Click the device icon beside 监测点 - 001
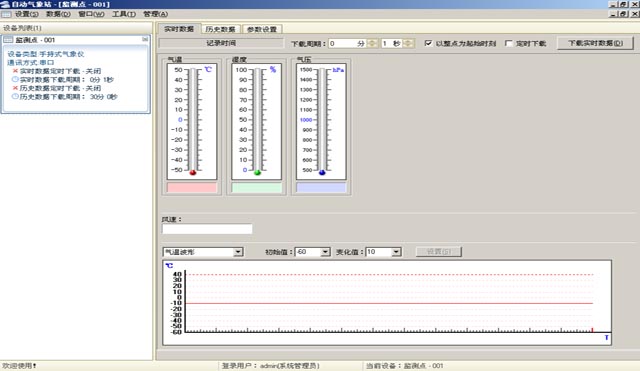 (8, 40)
